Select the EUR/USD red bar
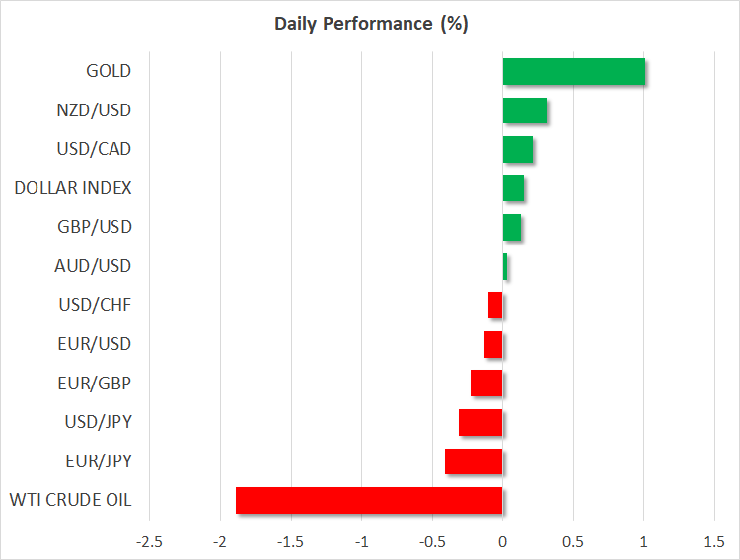Viewport: 740px width, 560px height. coord(493,345)
